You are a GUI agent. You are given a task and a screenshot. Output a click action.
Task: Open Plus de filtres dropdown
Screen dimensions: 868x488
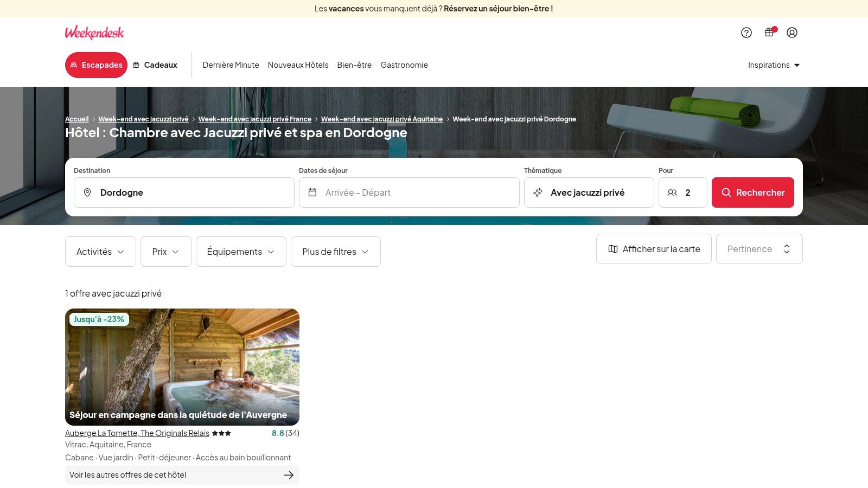point(336,252)
